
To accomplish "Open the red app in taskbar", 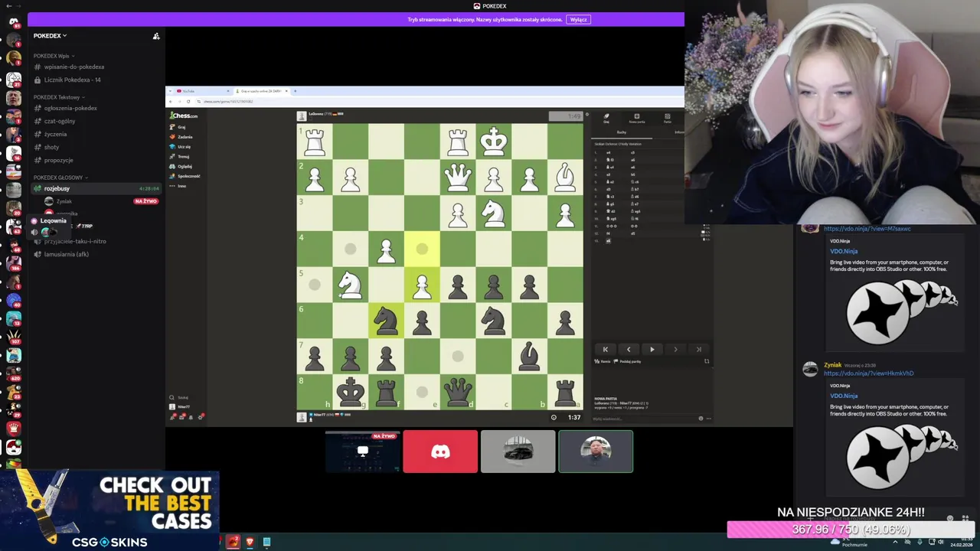I will click(234, 542).
